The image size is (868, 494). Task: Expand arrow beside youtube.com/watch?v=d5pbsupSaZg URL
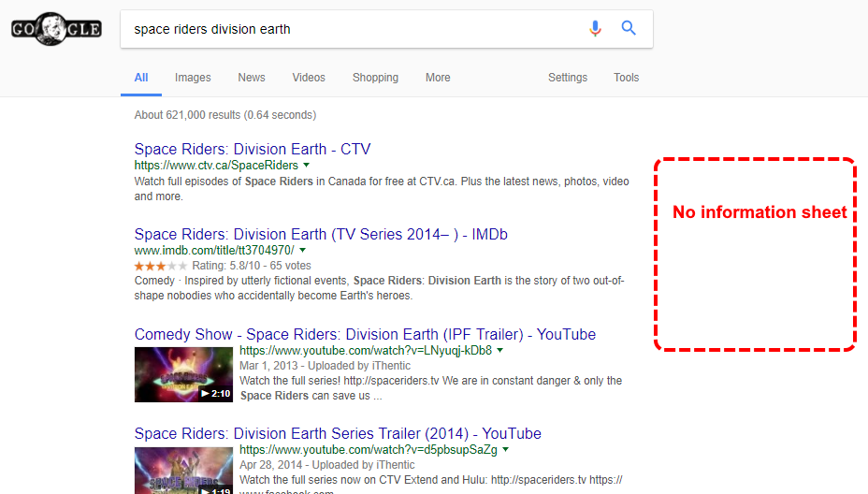(505, 450)
